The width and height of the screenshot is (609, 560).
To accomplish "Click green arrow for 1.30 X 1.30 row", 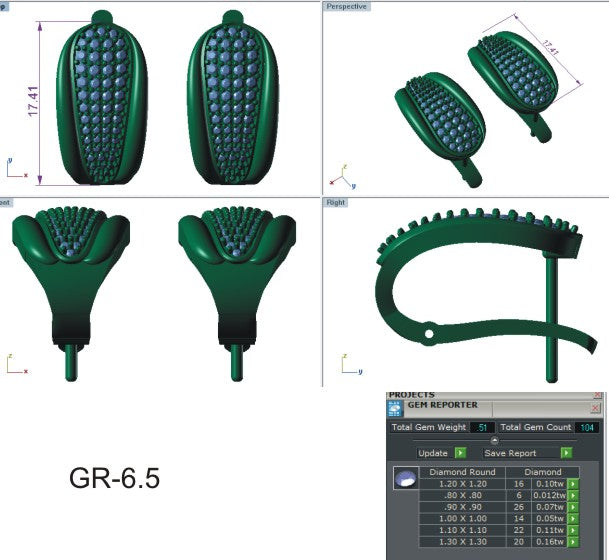I will pos(574,542).
